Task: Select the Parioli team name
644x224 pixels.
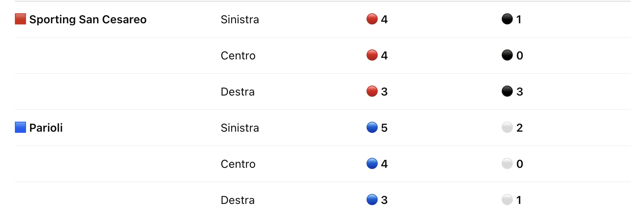Action: [x=46, y=128]
